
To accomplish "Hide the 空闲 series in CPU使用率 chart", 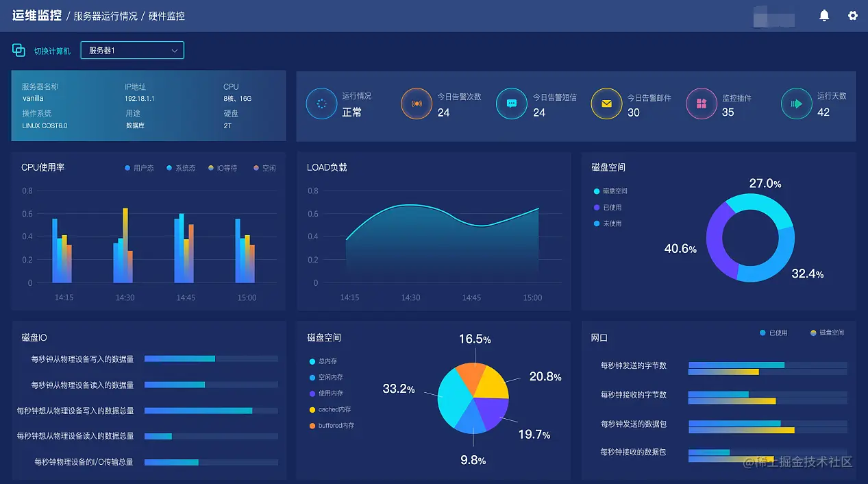I will point(264,167).
